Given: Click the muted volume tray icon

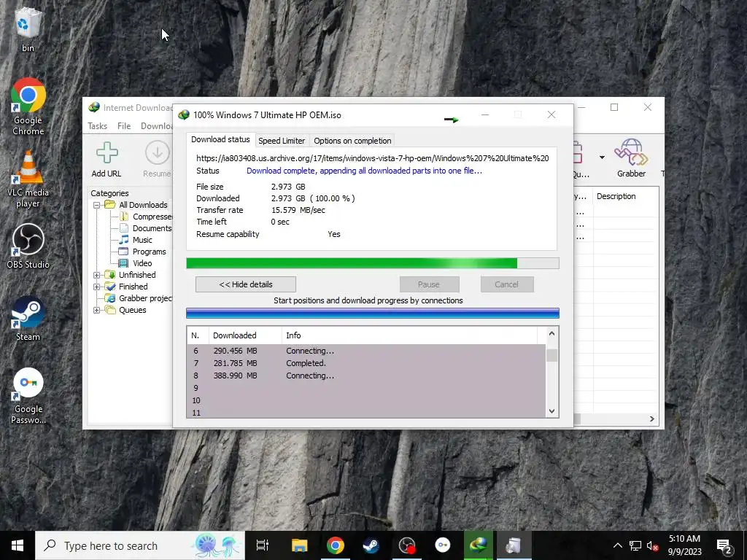Looking at the screenshot, I should click(x=653, y=545).
